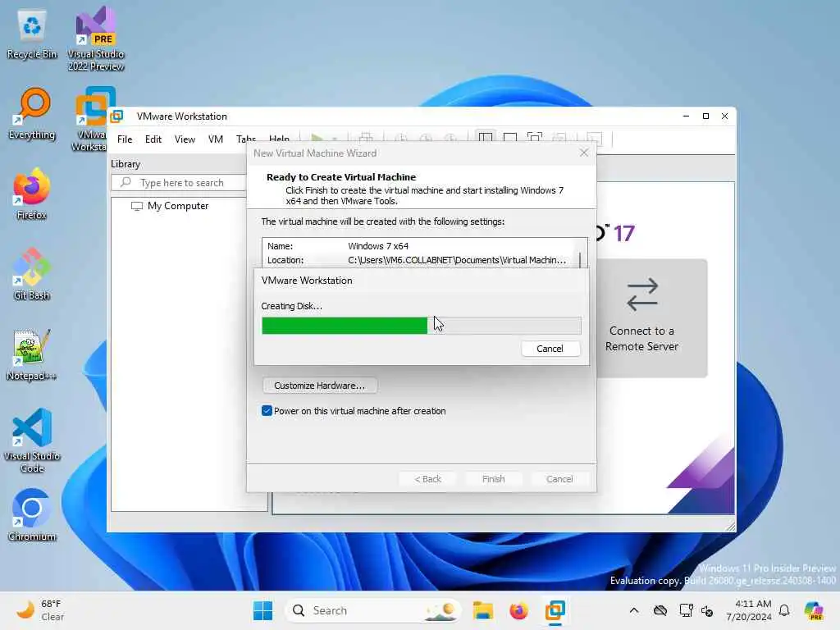840x630 pixels.
Task: Click the Name value 'Windows 7 x64'
Action: [x=378, y=246]
